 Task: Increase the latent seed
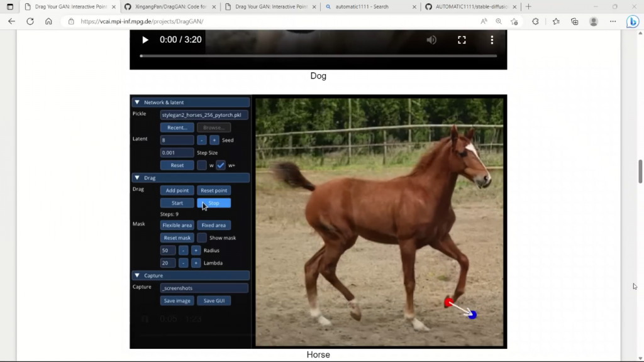coord(214,140)
